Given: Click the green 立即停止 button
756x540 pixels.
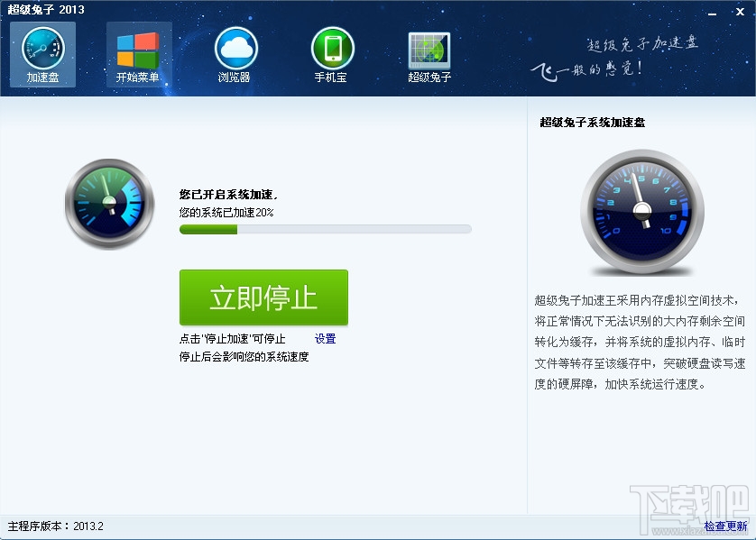Looking at the screenshot, I should 263,297.
